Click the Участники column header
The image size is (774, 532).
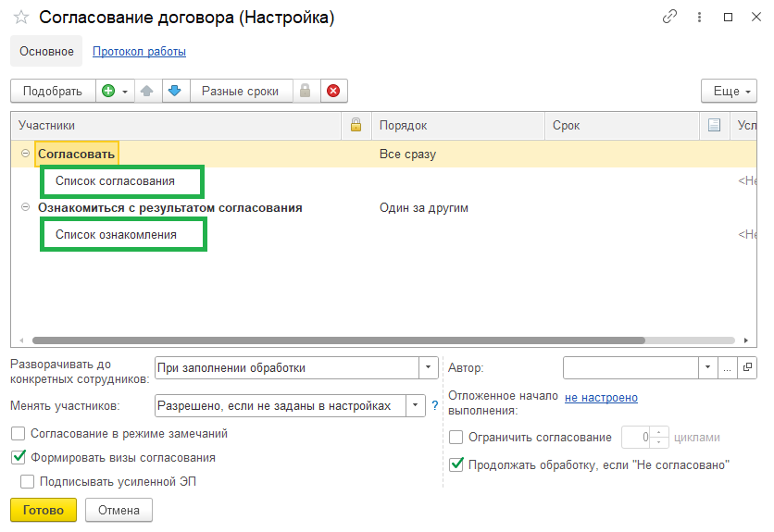(x=176, y=125)
